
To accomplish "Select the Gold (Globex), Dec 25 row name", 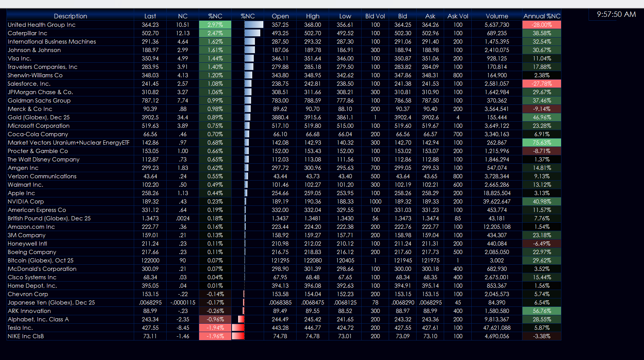I will pos(39,117).
